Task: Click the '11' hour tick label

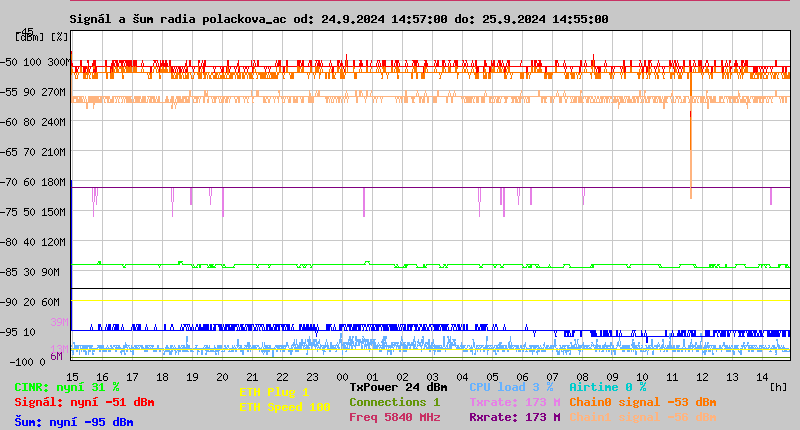Action: (672, 377)
